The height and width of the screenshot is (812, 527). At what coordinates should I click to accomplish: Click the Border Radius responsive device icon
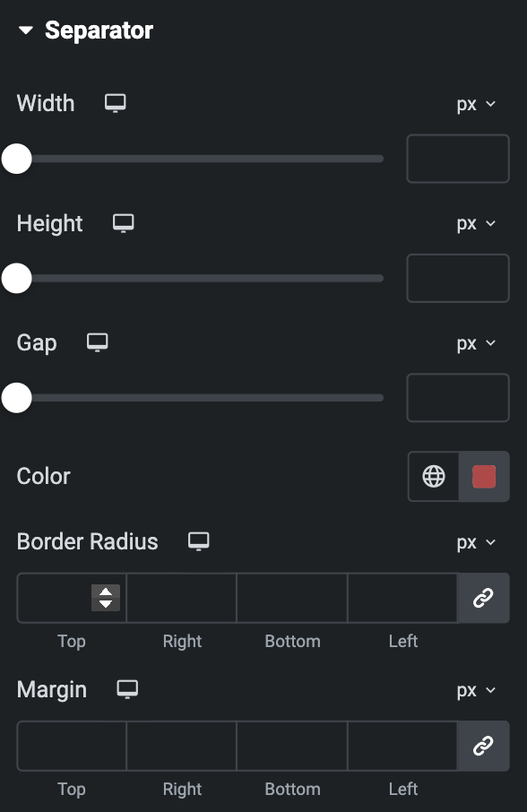[198, 541]
